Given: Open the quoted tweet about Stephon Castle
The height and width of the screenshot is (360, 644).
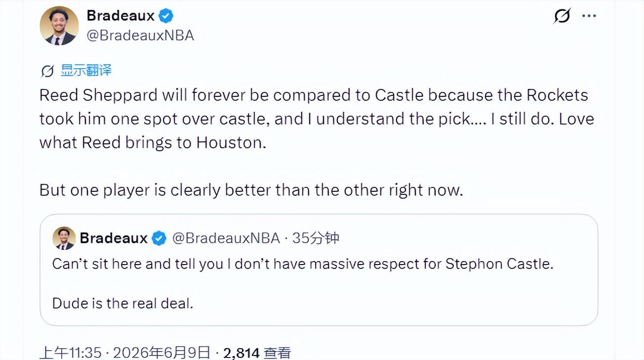Looking at the screenshot, I should point(319,270).
